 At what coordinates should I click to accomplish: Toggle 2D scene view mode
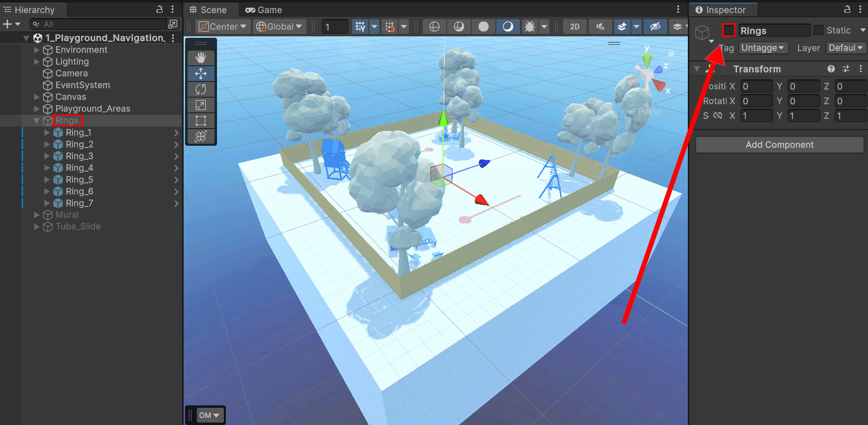(x=574, y=27)
